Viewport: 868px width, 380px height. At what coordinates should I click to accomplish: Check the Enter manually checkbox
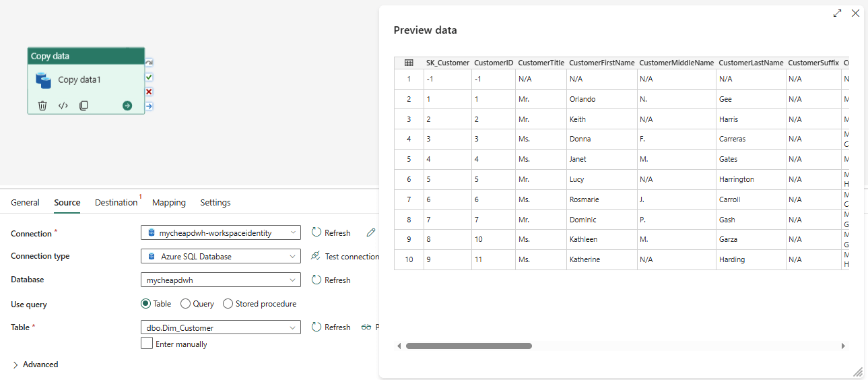(147, 344)
